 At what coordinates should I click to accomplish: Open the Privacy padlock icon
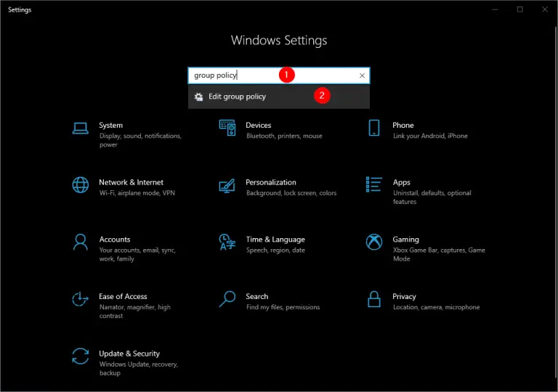pyautogui.click(x=374, y=299)
